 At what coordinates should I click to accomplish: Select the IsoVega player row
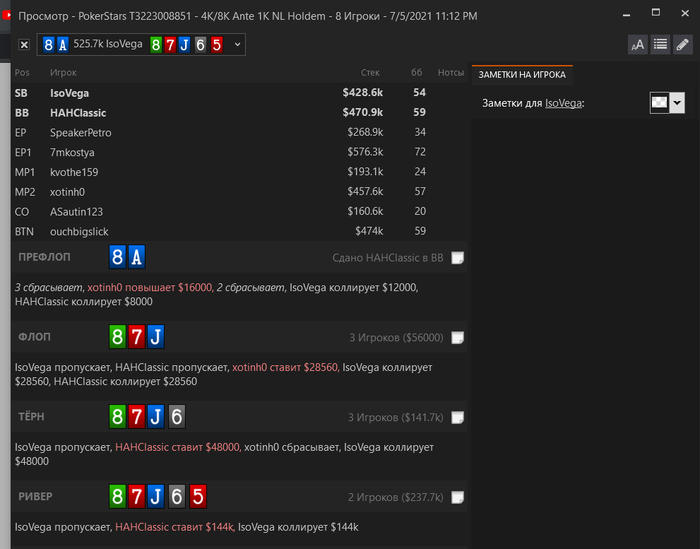coord(240,93)
